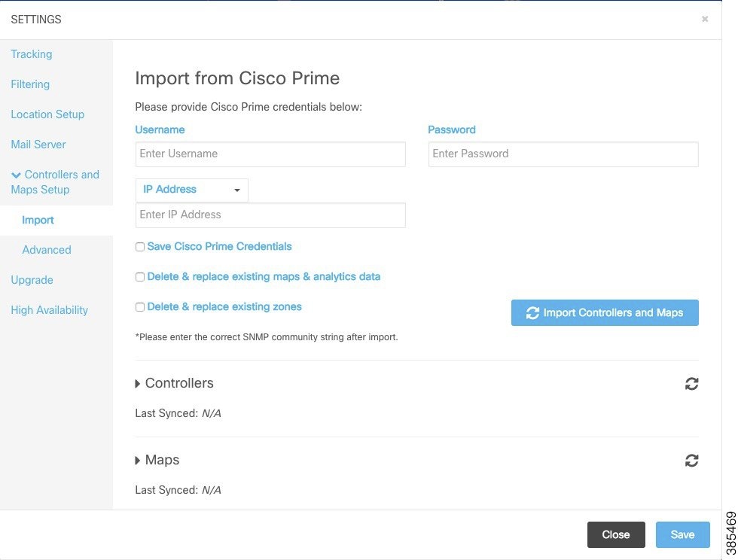The image size is (738, 560).
Task: Open the Tracking settings section
Action: [x=31, y=54]
